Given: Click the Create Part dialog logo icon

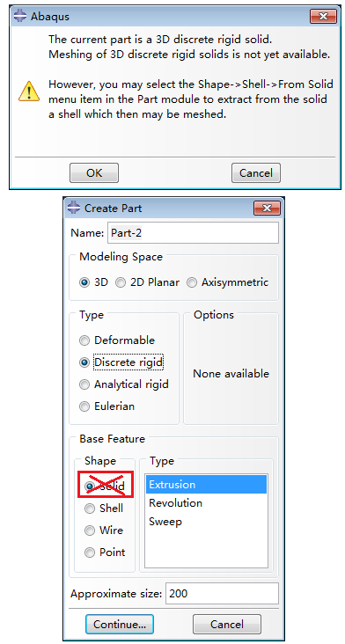Looking at the screenshot, I should 74,208.
